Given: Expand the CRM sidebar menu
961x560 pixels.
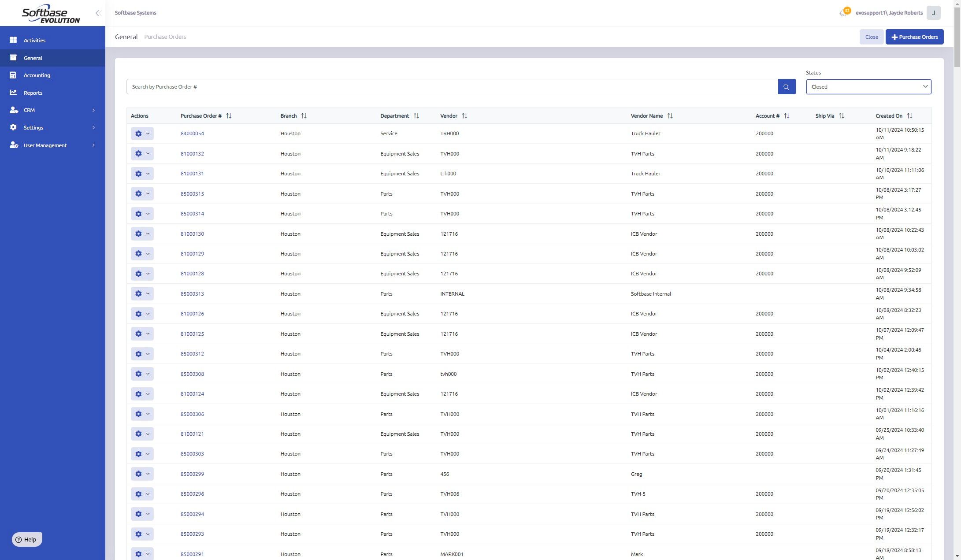Looking at the screenshot, I should pyautogui.click(x=52, y=110).
